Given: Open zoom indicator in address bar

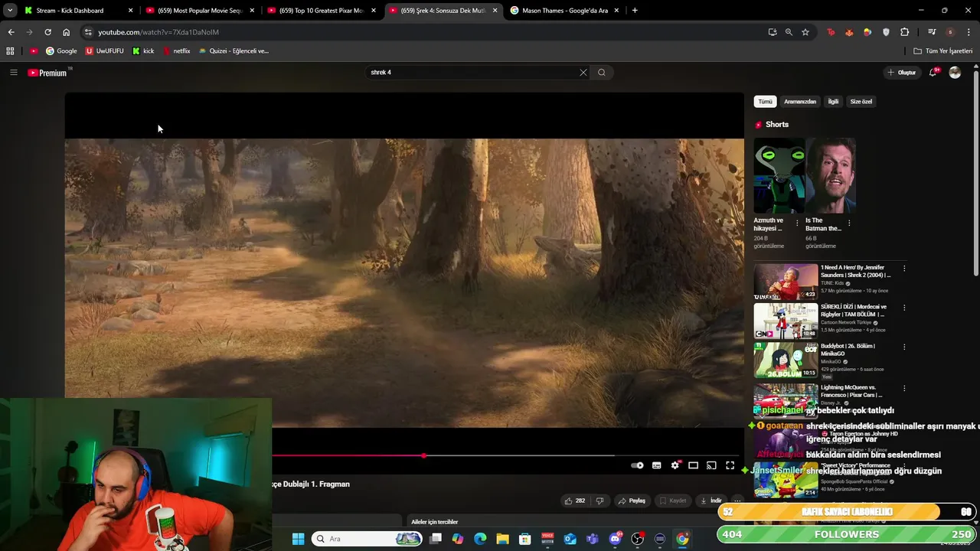Looking at the screenshot, I should click(789, 32).
